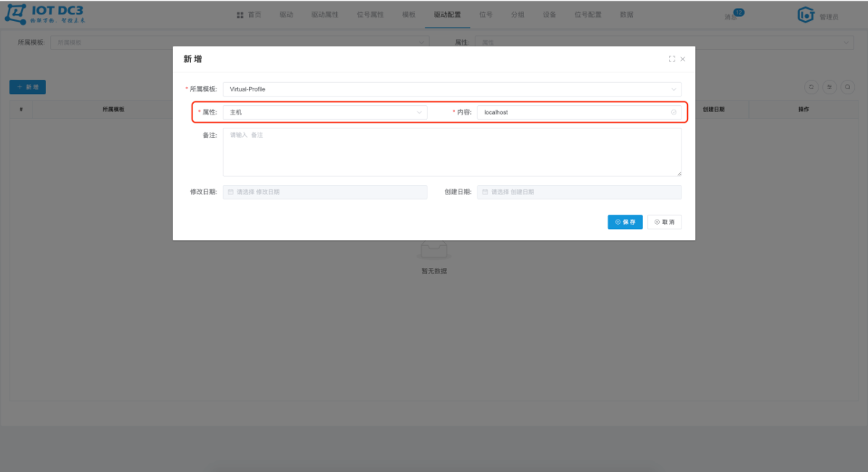The height and width of the screenshot is (472, 868).
Task: Click the administrator avatar icon
Action: [x=806, y=15]
